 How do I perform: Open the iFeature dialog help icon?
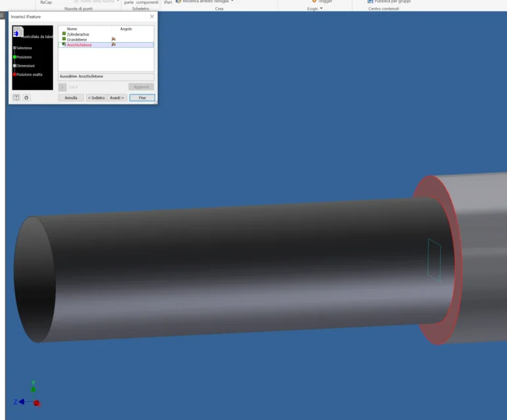16,98
